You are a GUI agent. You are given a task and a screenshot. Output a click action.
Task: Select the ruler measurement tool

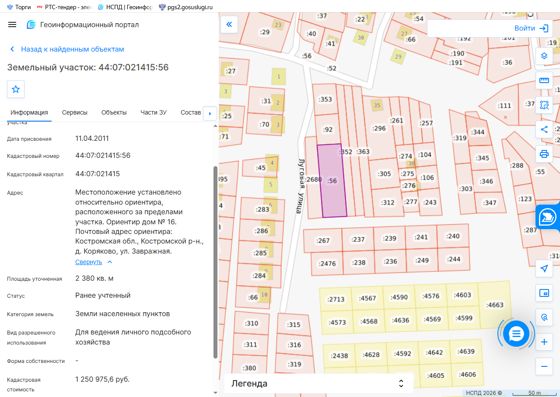pyautogui.click(x=544, y=80)
